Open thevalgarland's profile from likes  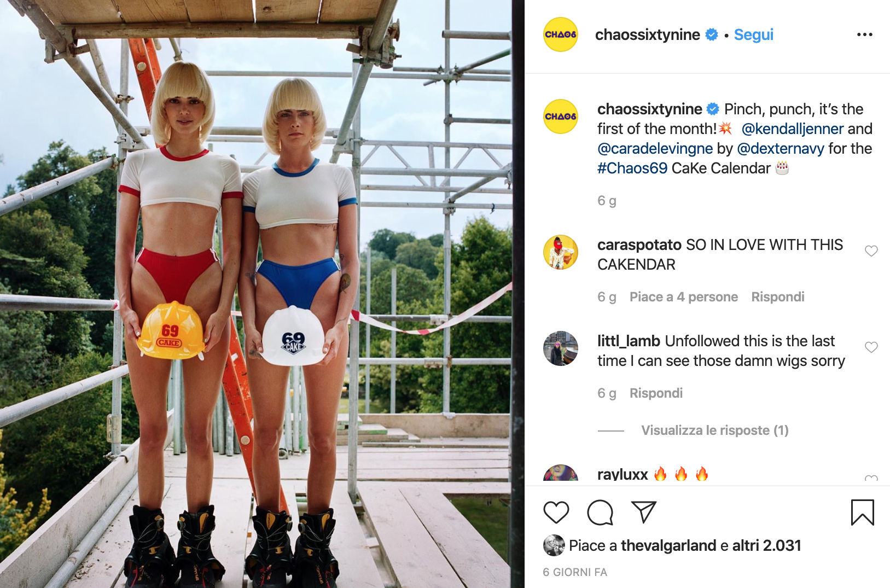(668, 545)
